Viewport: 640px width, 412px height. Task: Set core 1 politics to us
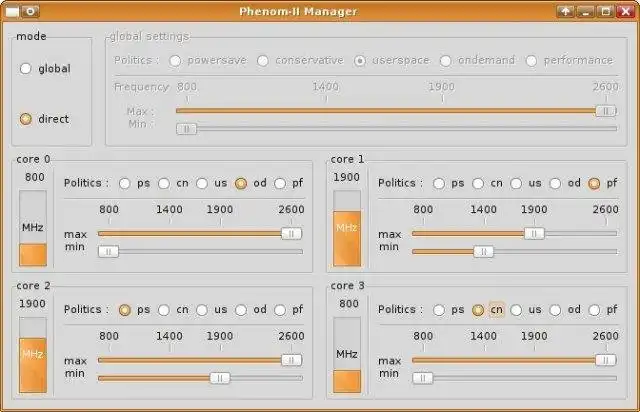point(516,184)
